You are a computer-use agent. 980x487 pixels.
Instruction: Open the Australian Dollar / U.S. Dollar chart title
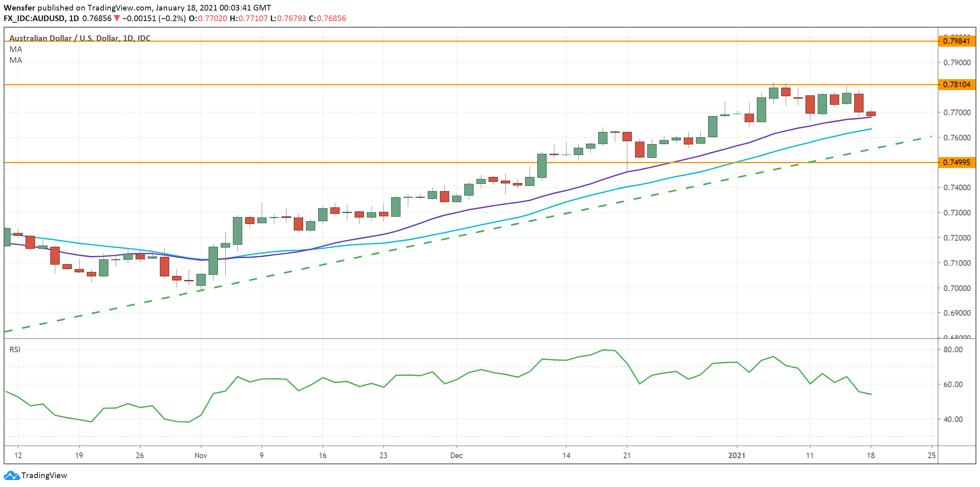pyautogui.click(x=80, y=38)
